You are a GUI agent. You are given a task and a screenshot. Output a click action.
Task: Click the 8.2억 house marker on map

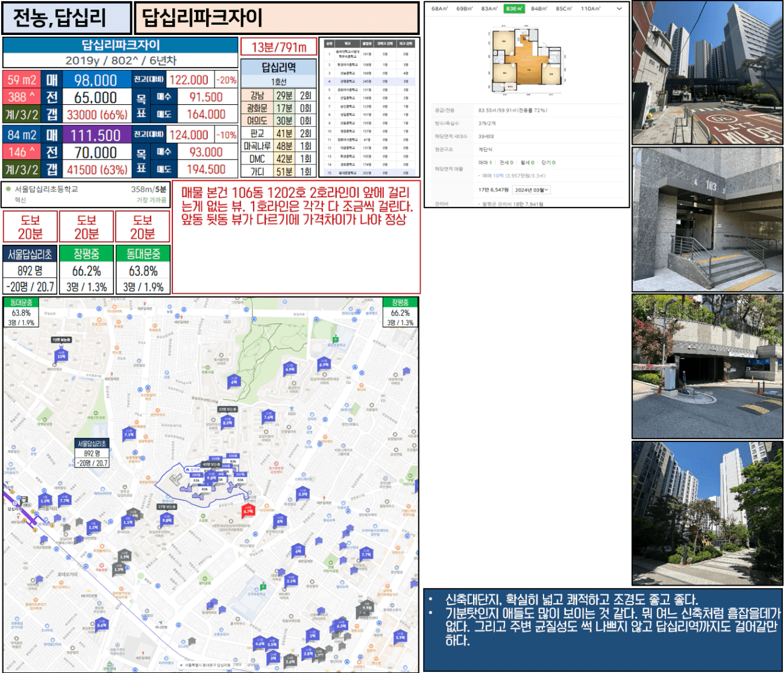[x=227, y=422]
